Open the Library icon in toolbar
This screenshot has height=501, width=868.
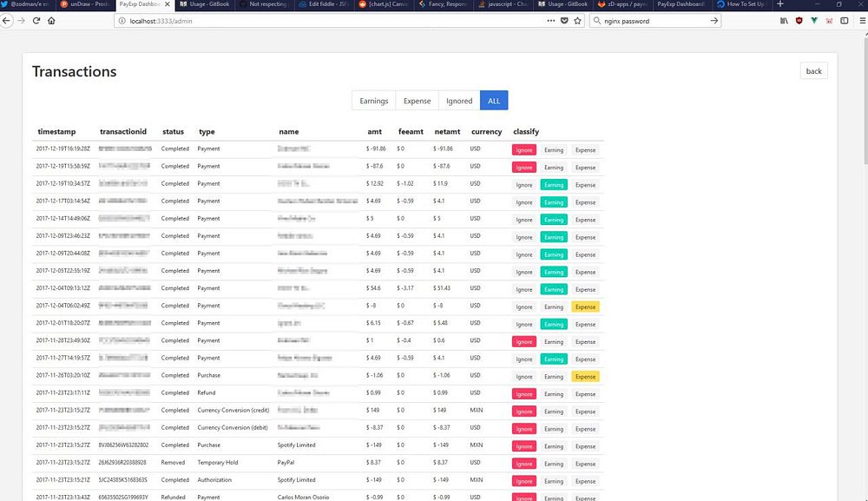point(784,21)
